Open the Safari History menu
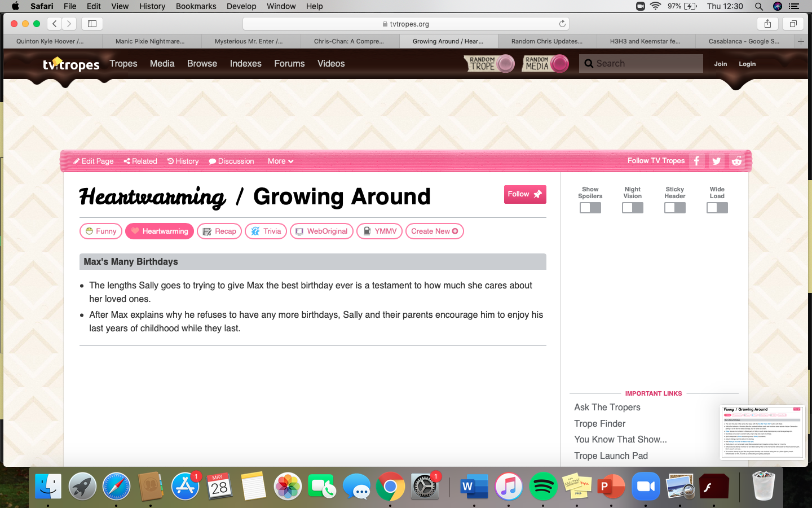812x508 pixels. (152, 6)
